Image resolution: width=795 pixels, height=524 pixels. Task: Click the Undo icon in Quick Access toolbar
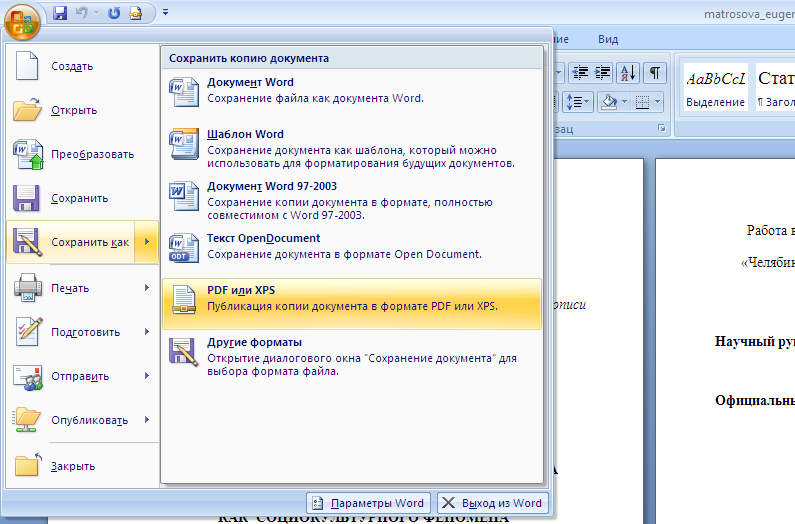pyautogui.click(x=81, y=13)
